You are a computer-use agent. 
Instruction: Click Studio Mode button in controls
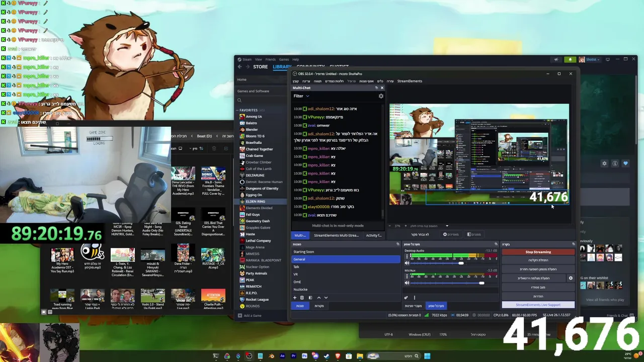(538, 287)
